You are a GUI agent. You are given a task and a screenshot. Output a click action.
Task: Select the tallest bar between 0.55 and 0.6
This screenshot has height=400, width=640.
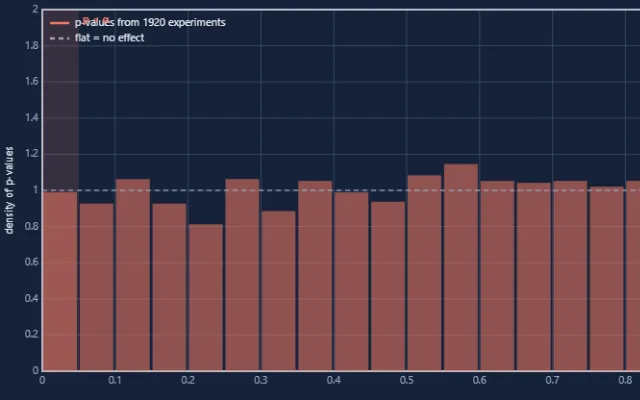click(x=461, y=267)
